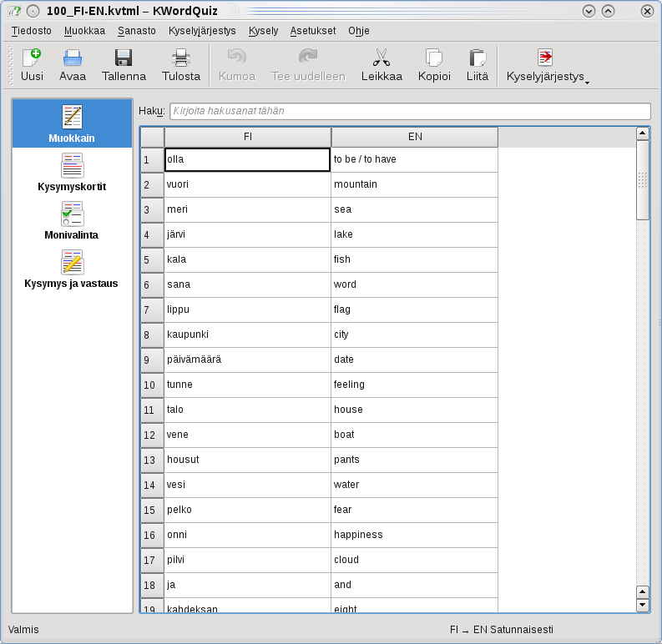Screen dimensions: 662x644
Task: Click 'FI → EN Satunnaisesti' status bar entry
Action: 501,630
